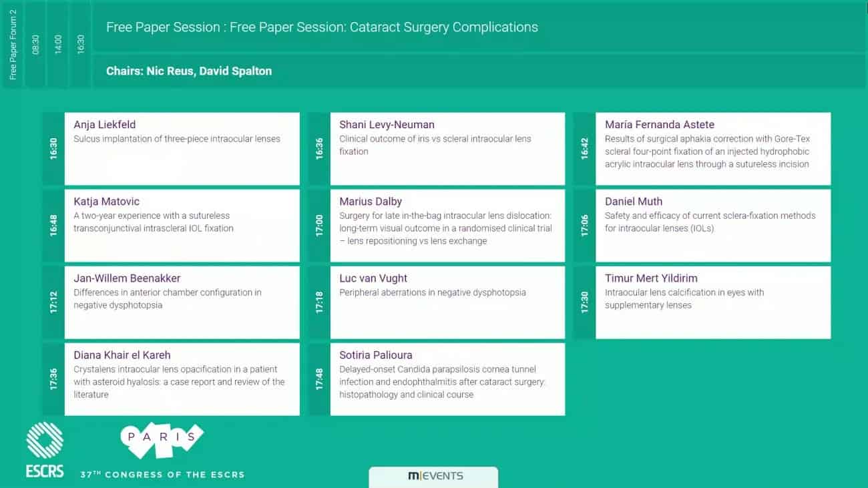Select the 08:30 session tab
Viewport: 868px width, 488px height.
[35, 44]
